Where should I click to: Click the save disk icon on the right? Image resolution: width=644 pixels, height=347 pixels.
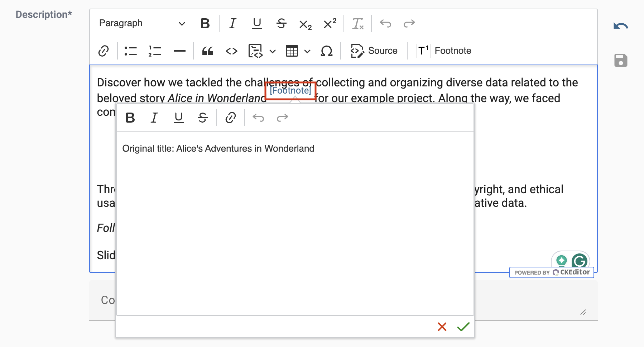pyautogui.click(x=621, y=60)
